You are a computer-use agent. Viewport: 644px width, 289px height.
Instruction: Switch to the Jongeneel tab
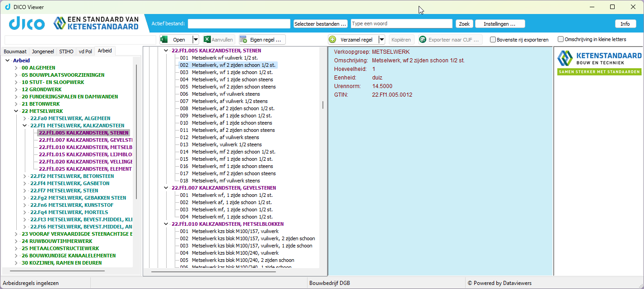tap(43, 51)
